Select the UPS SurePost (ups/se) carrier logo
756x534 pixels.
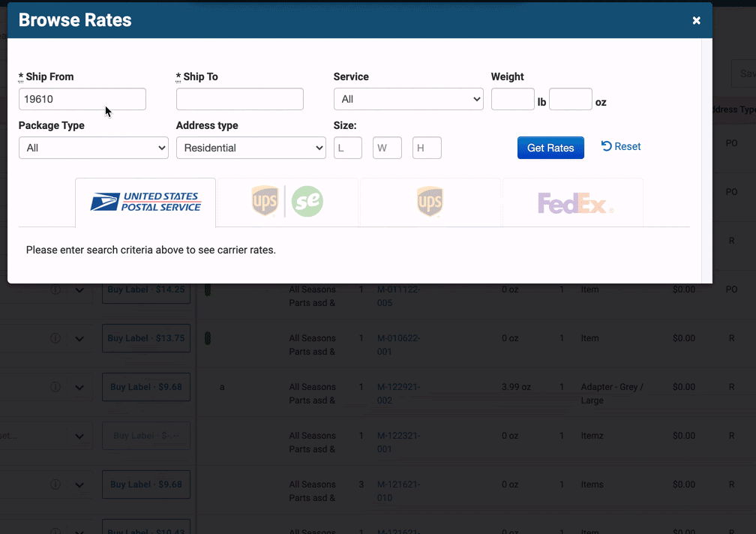(x=286, y=201)
